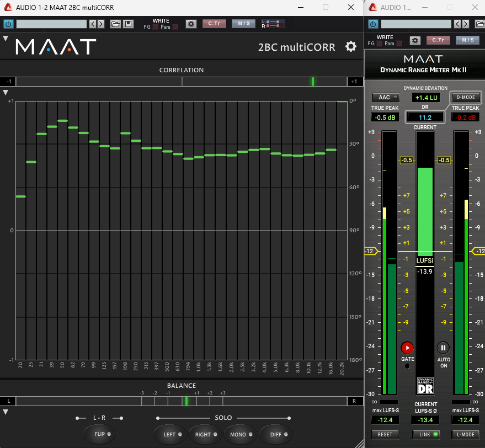485x448 pixels.
Task: Click the L-MODE button
Action: tap(466, 434)
